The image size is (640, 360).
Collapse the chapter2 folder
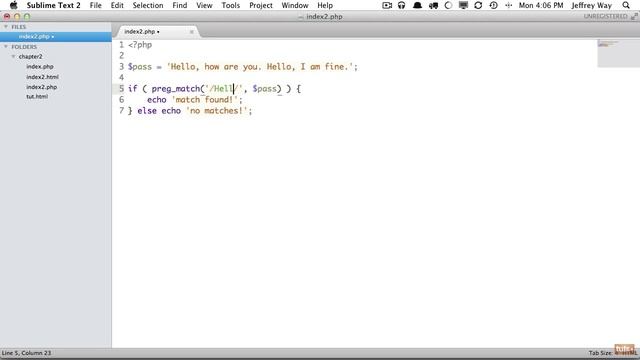pos(13,56)
